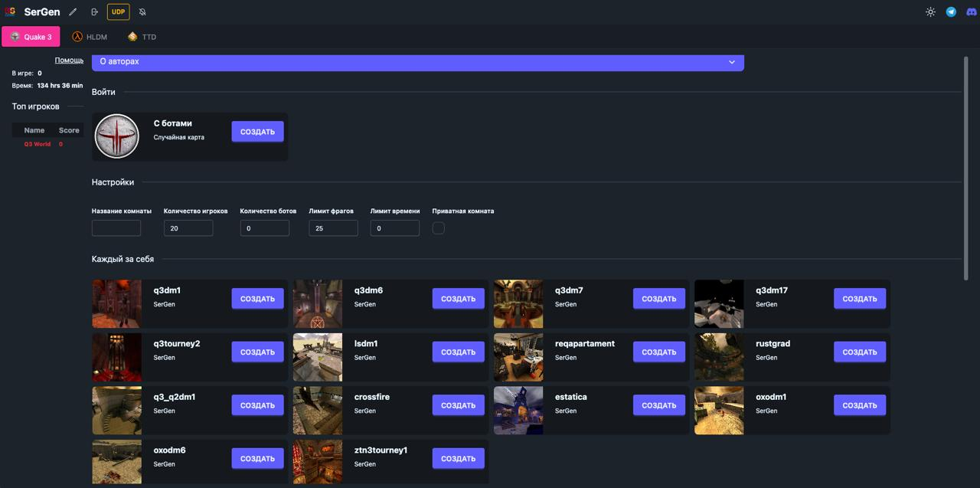Viewport: 980px width, 488px height.
Task: Select the Quake 3 tab
Action: 31,37
